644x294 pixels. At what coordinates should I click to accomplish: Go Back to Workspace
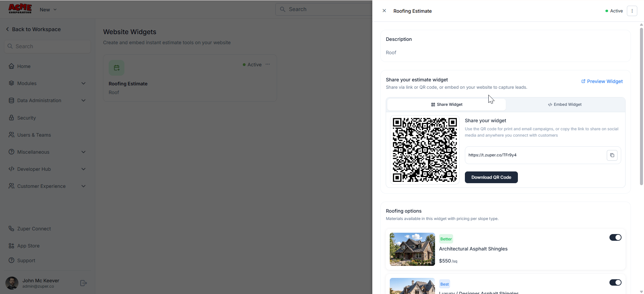[33, 29]
